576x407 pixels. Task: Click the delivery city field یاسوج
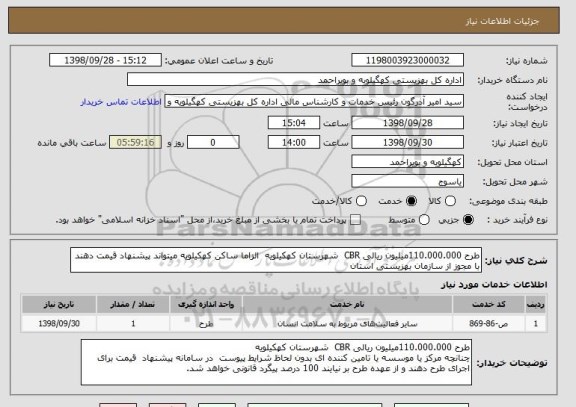pos(407,181)
